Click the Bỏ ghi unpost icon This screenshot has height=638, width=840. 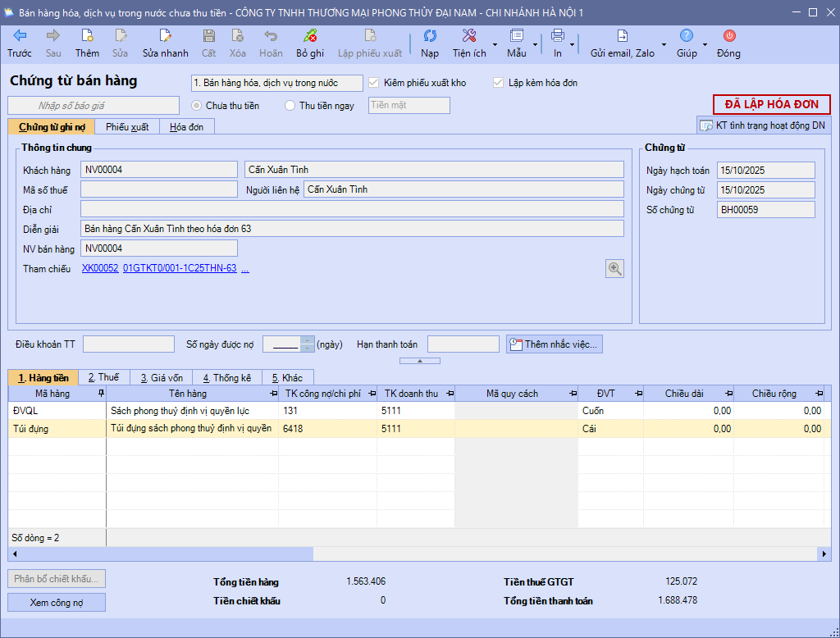click(310, 36)
